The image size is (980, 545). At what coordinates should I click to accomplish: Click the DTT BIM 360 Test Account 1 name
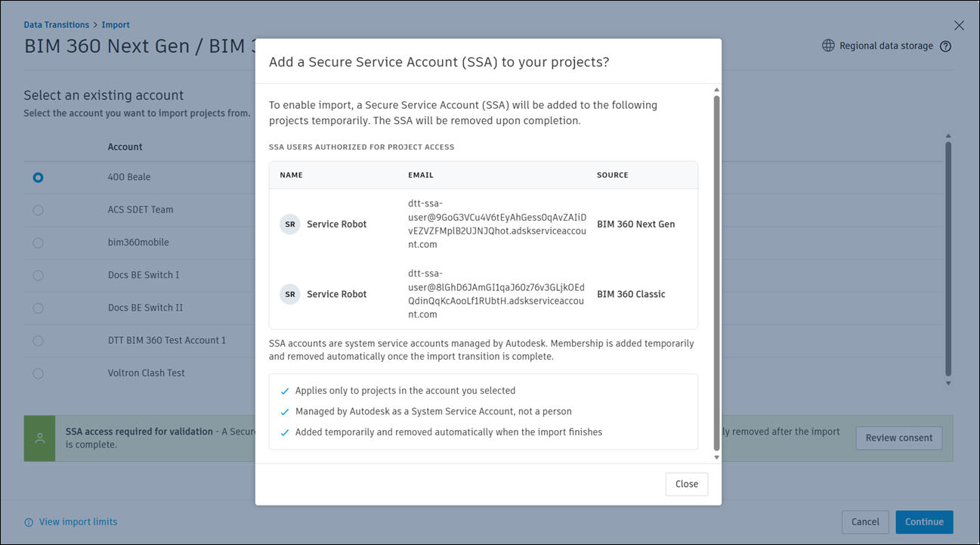(x=167, y=340)
